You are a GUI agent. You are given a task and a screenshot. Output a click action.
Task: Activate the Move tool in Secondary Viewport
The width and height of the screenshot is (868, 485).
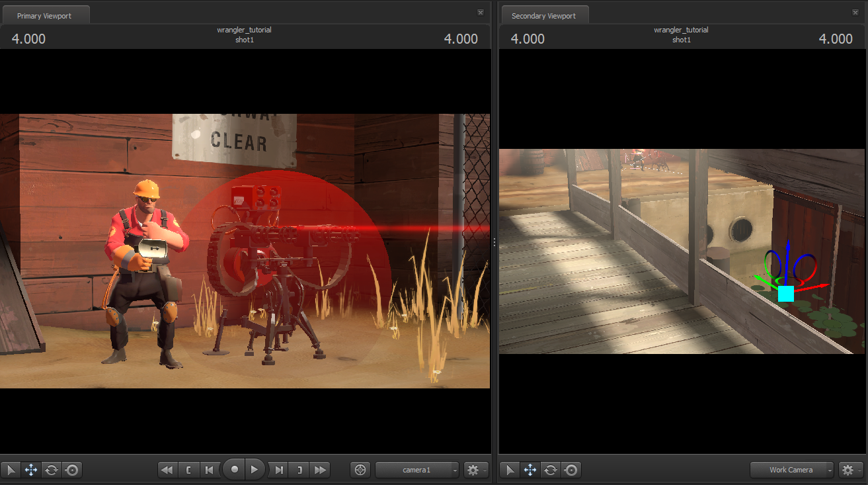coord(530,470)
